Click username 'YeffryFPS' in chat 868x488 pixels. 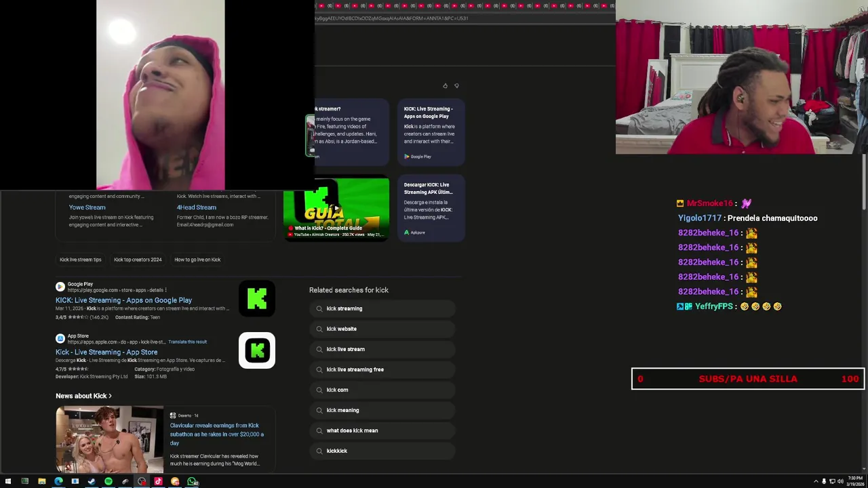[714, 306]
